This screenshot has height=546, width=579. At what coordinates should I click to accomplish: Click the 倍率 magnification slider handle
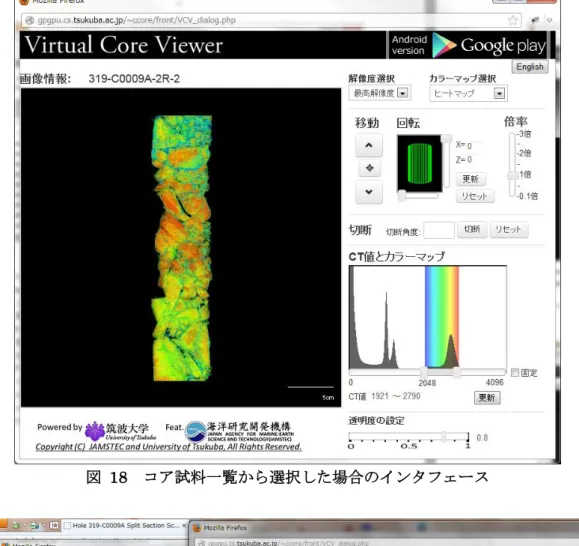pyautogui.click(x=513, y=176)
